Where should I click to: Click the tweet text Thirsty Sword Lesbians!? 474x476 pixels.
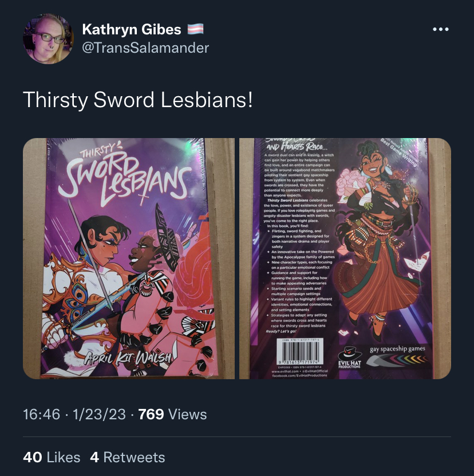point(138,100)
